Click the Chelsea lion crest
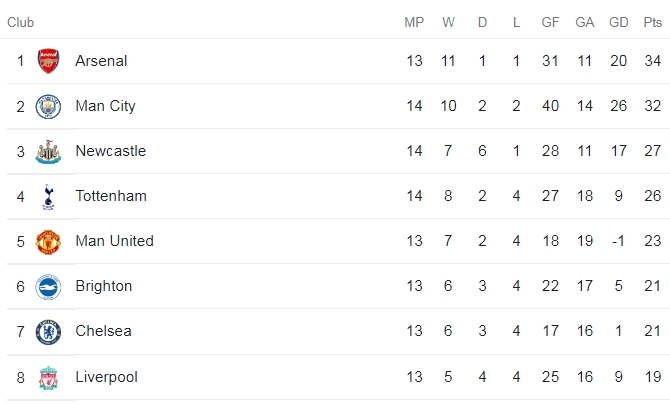This screenshot has width=670, height=404. [x=48, y=332]
